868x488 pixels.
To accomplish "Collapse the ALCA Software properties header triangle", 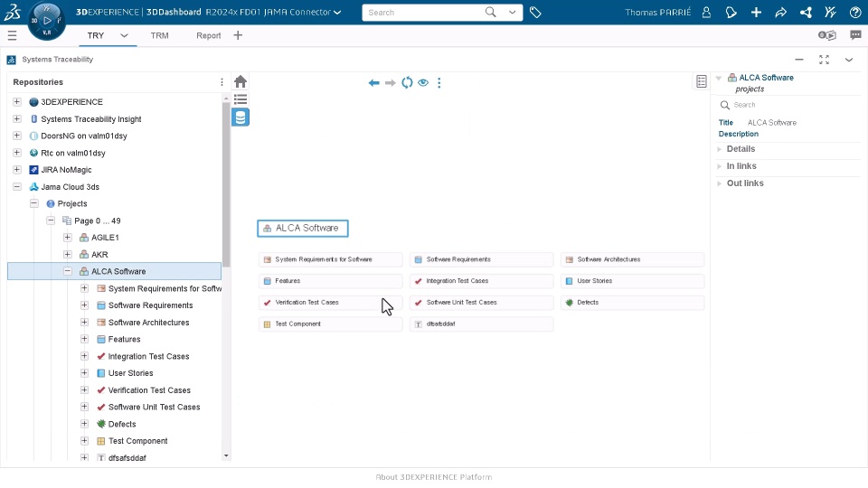I will [719, 78].
